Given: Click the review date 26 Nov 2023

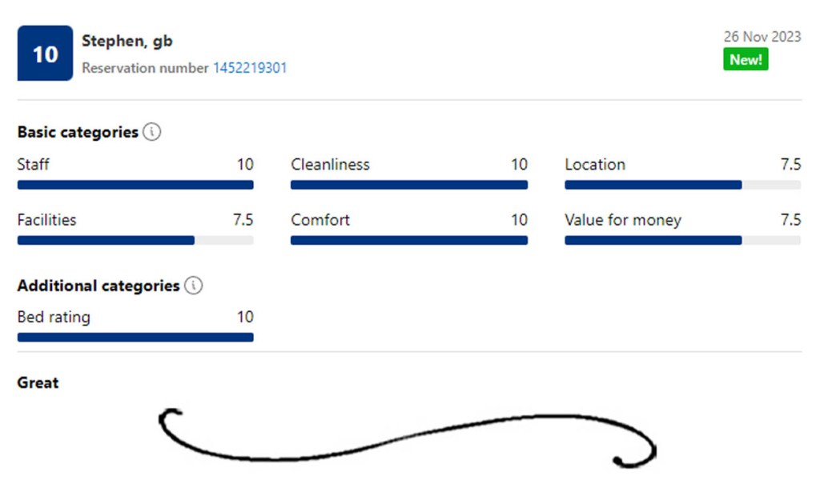Looking at the screenshot, I should pyautogui.click(x=762, y=37).
